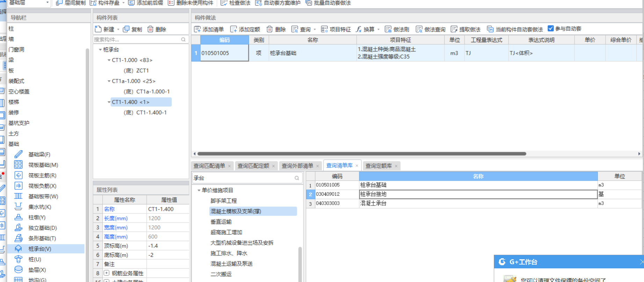
Task: Click 当前构件自动套做法 icon
Action: click(x=490, y=29)
